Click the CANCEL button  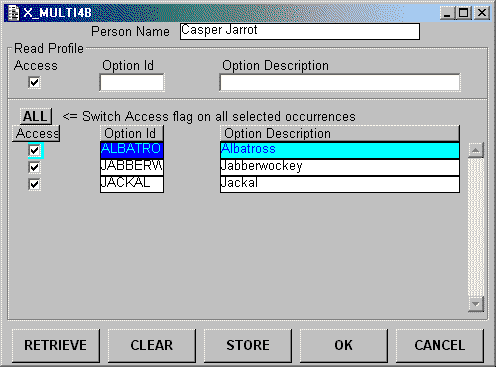coord(440,345)
